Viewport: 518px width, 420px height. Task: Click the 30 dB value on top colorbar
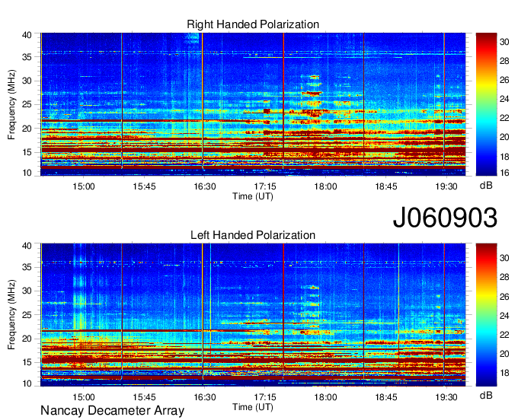[x=504, y=42]
